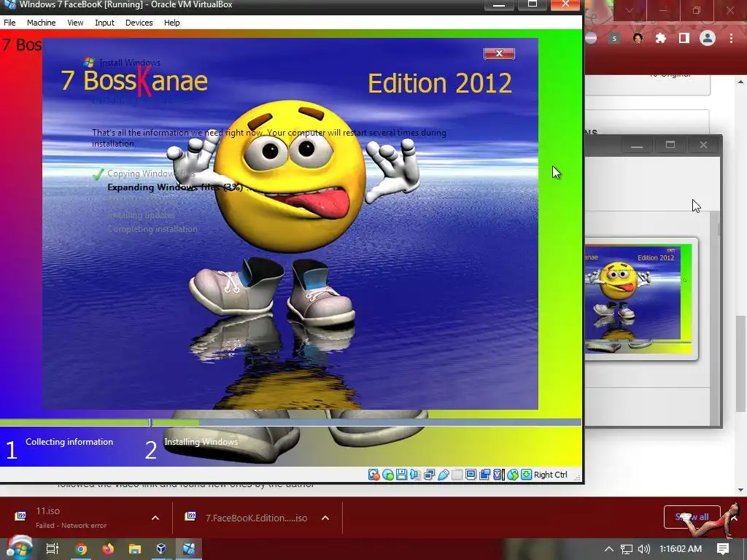Open the Chrome three-dot menu
Image resolution: width=747 pixels, height=560 pixels.
pos(731,38)
